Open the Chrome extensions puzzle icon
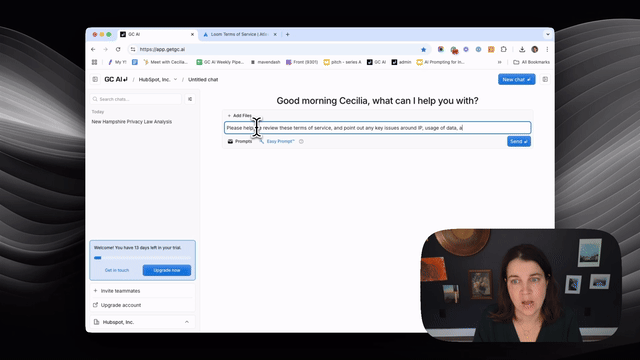 tap(504, 49)
